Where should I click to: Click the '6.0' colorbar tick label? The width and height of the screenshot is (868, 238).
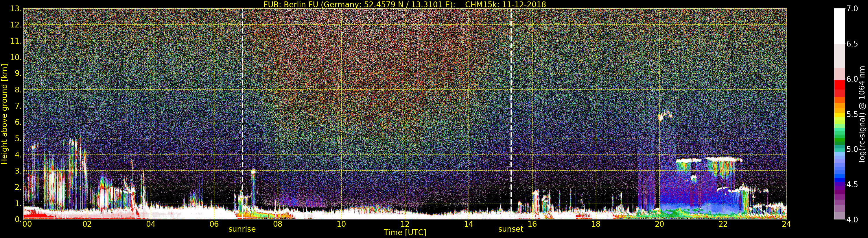[852, 79]
